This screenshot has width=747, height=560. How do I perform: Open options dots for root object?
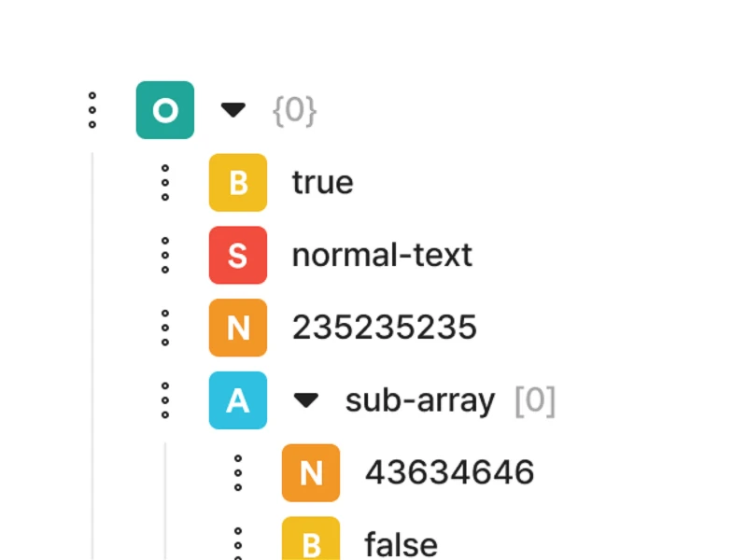tap(92, 110)
